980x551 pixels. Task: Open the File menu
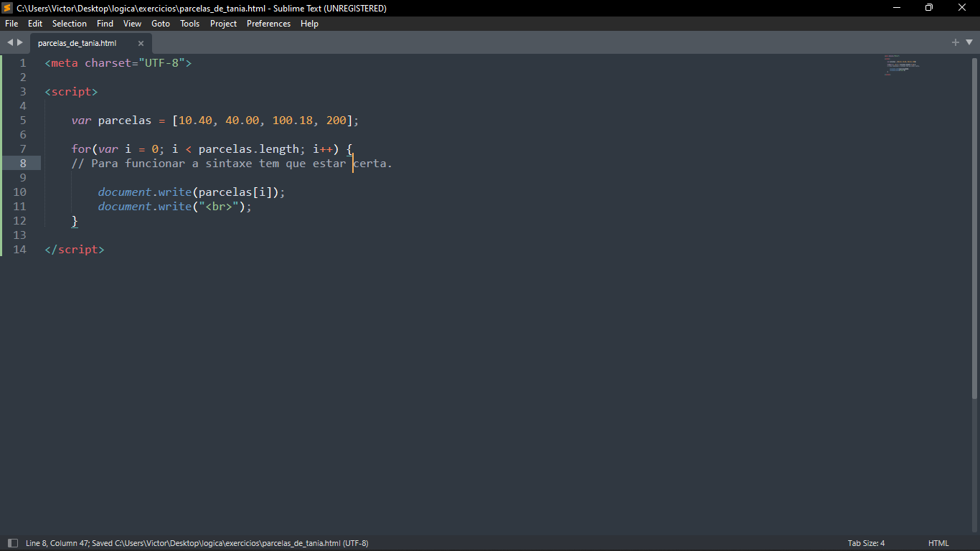11,24
